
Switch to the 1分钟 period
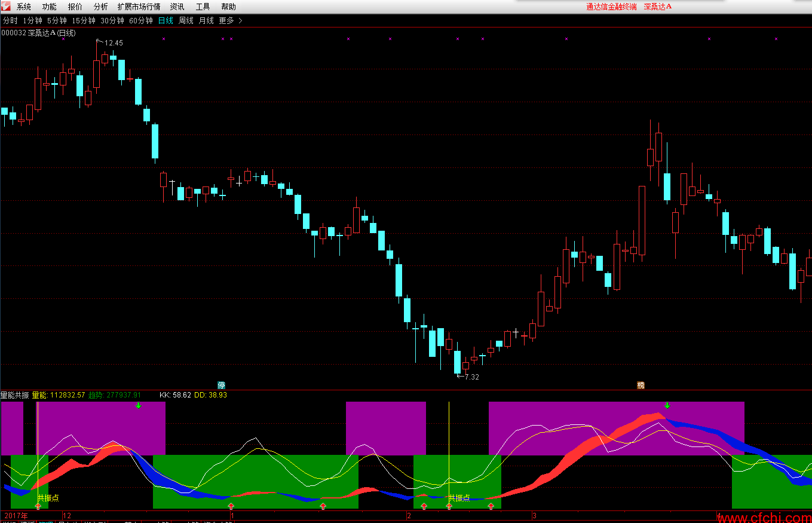[x=32, y=20]
